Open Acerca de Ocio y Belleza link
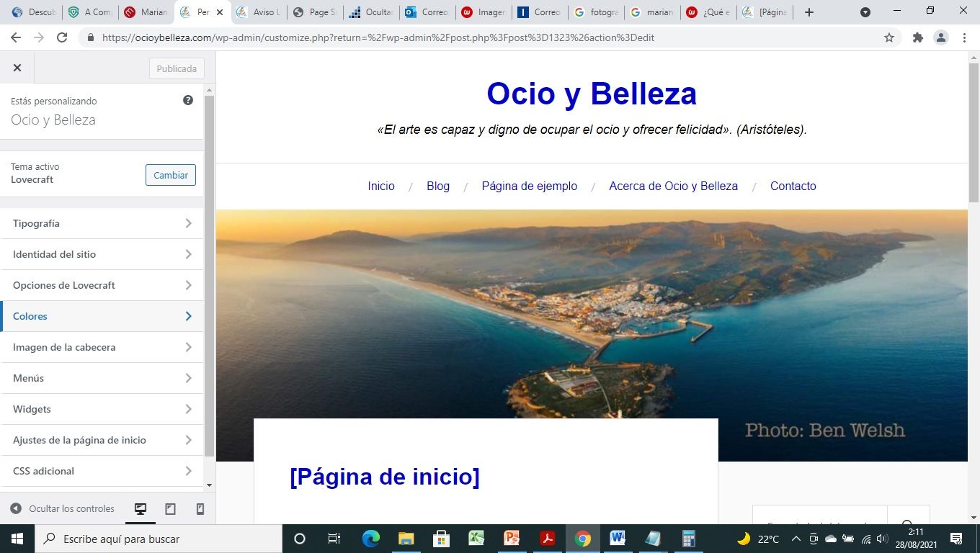This screenshot has height=553, width=980. point(674,186)
